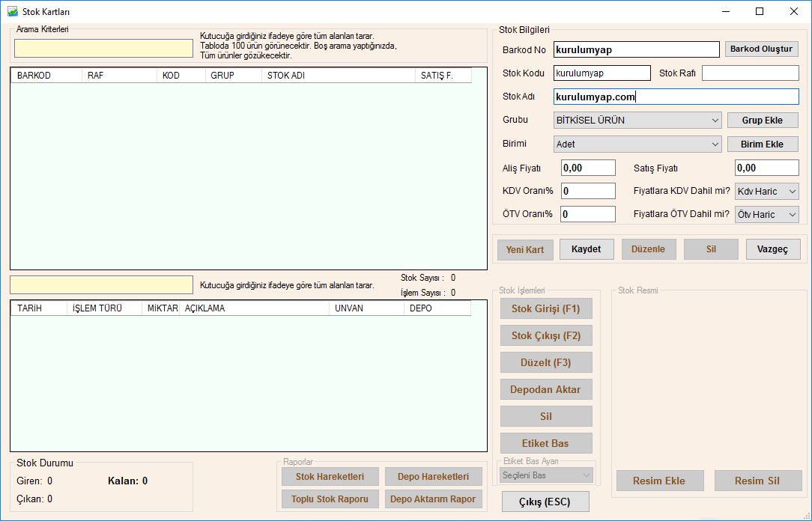Click the KDV Oranı% input field

tap(588, 192)
